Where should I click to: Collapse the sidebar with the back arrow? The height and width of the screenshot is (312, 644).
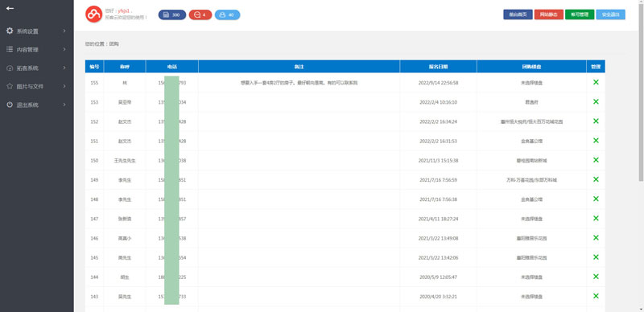coord(10,8)
